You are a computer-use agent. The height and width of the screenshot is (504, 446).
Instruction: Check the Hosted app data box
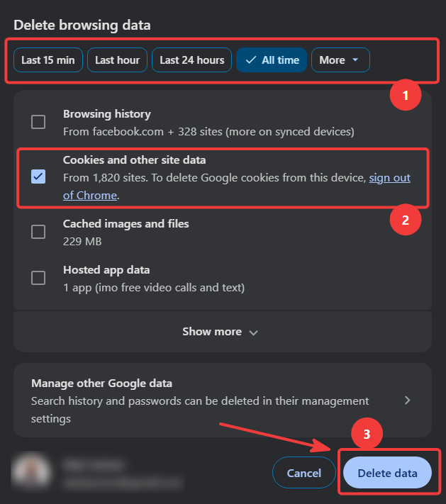[38, 278]
